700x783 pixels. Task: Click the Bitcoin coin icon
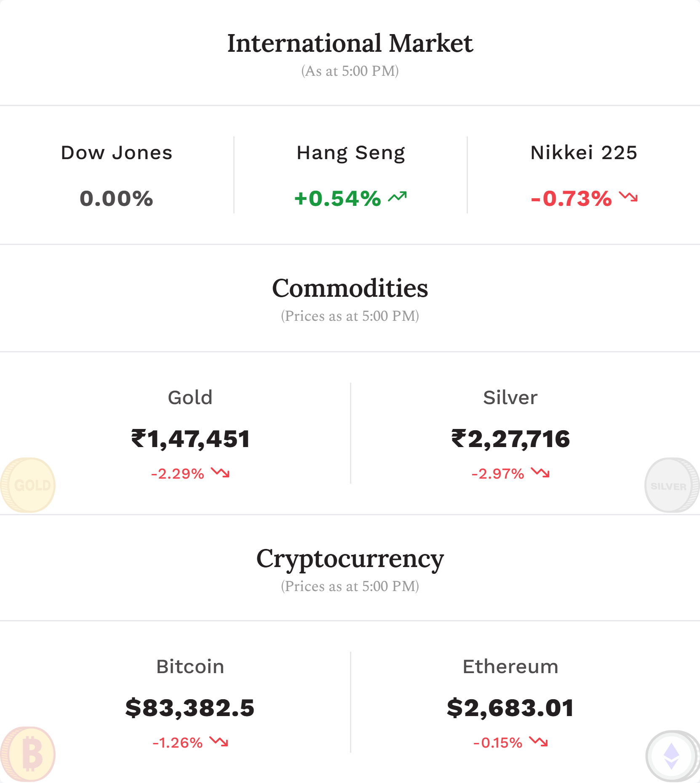pos(28,754)
